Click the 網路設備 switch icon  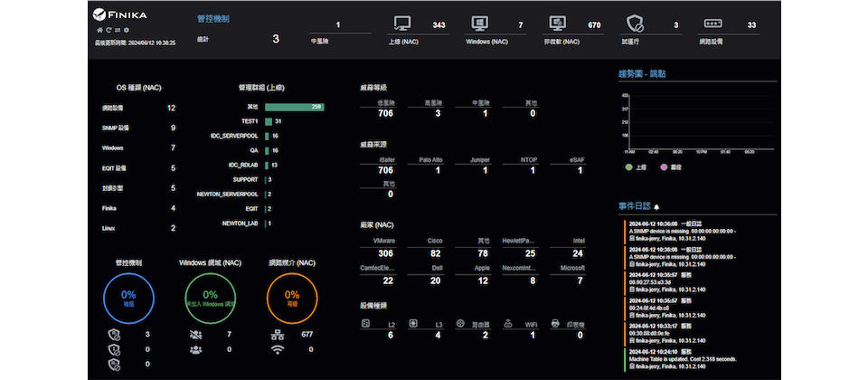[713, 25]
